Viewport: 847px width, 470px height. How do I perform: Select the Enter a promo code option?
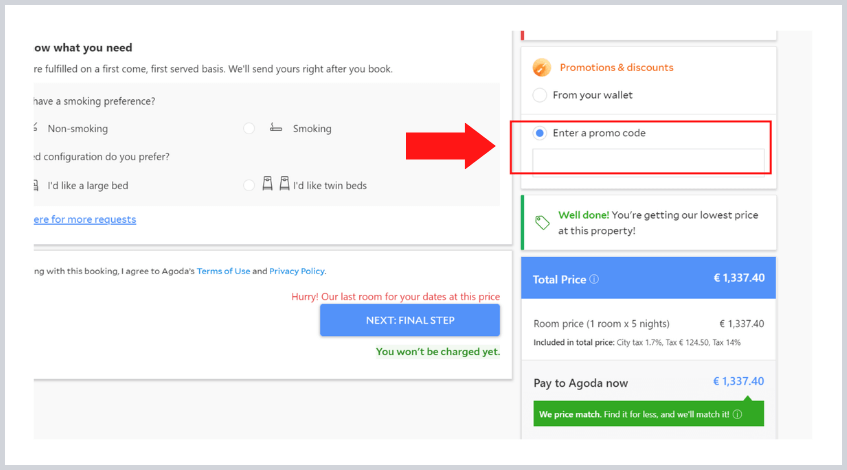point(540,132)
